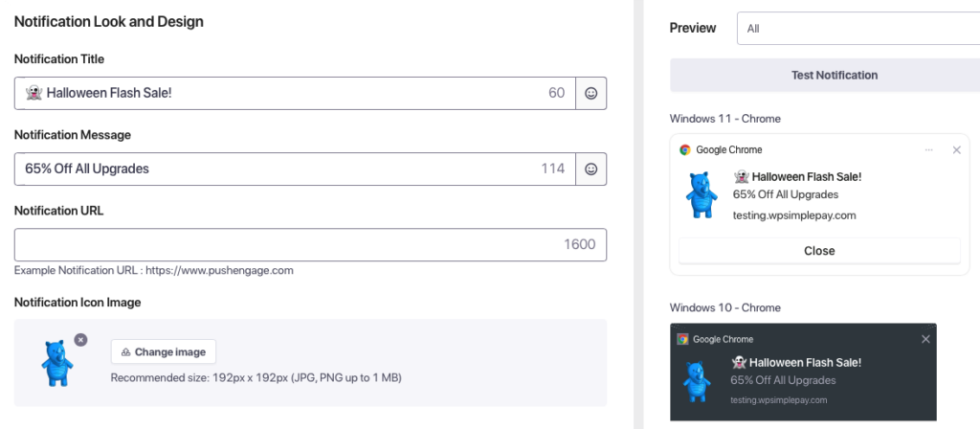The height and width of the screenshot is (429, 980).
Task: Dismiss the Windows 10 Chrome preview
Action: [x=925, y=339]
